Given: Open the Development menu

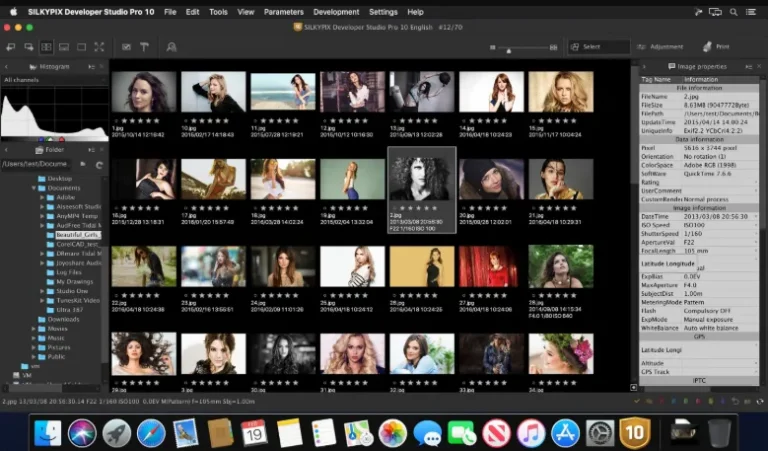Looking at the screenshot, I should (336, 12).
